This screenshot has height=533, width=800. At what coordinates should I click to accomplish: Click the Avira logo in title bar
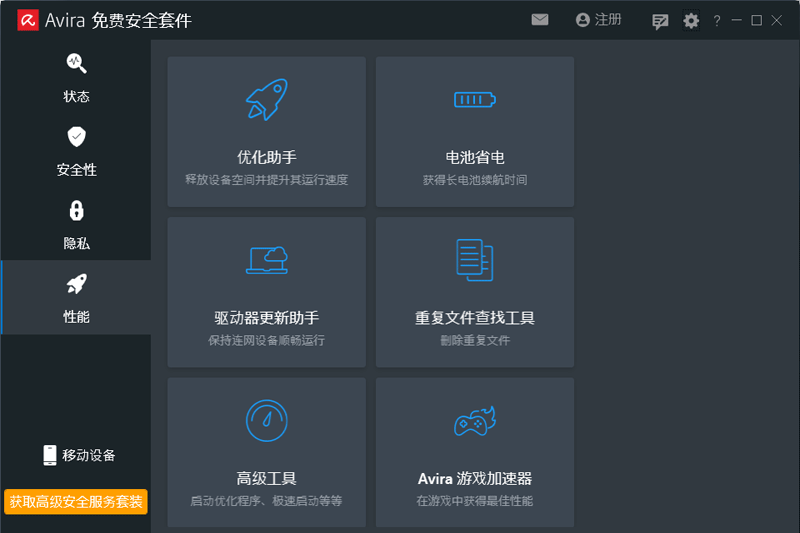27,20
